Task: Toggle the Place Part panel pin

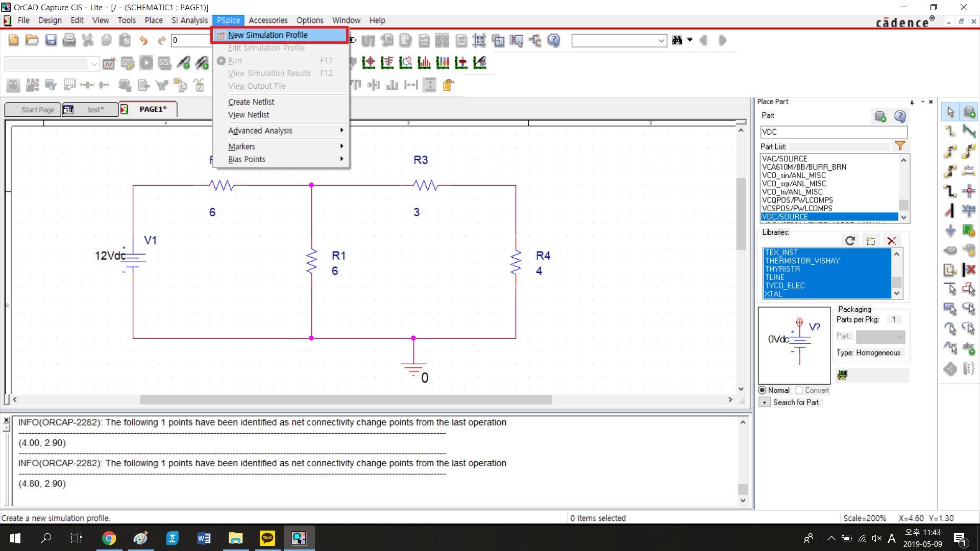Action: coord(912,103)
